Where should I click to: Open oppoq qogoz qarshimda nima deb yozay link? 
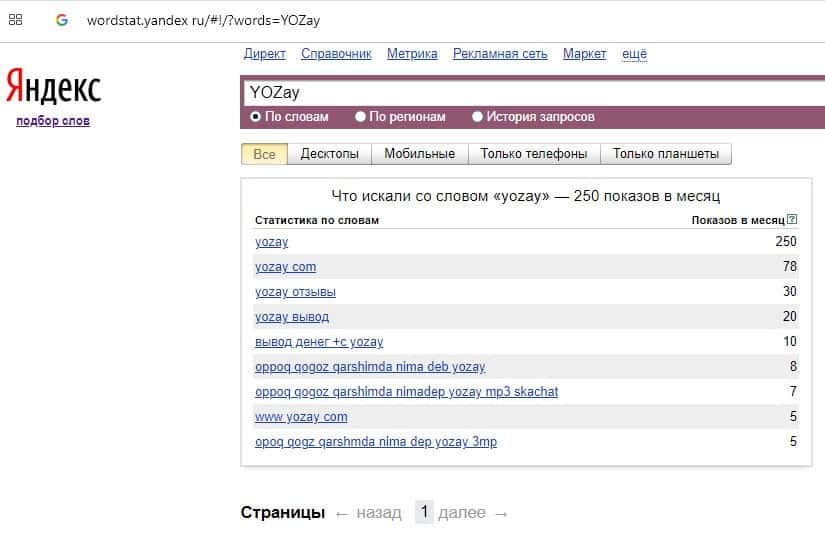pos(370,367)
